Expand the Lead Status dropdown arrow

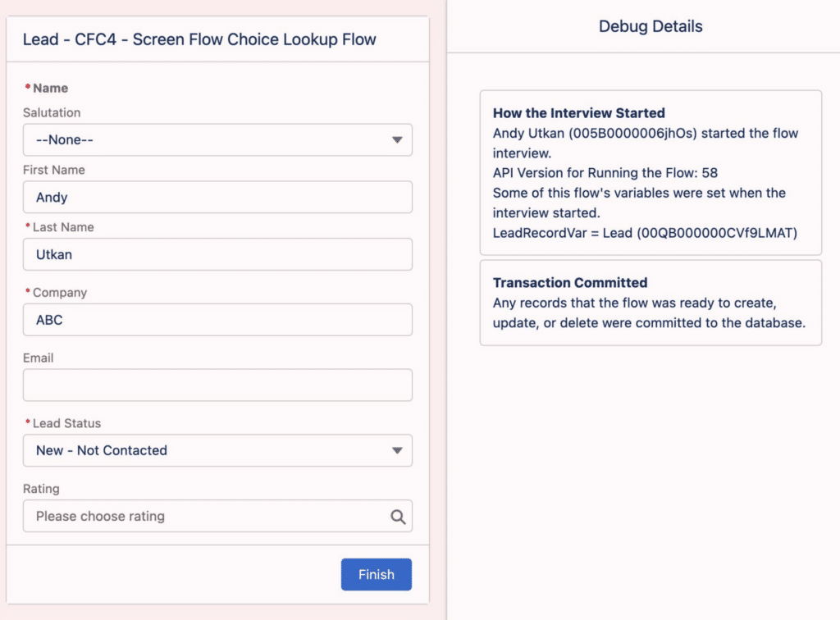click(x=397, y=450)
